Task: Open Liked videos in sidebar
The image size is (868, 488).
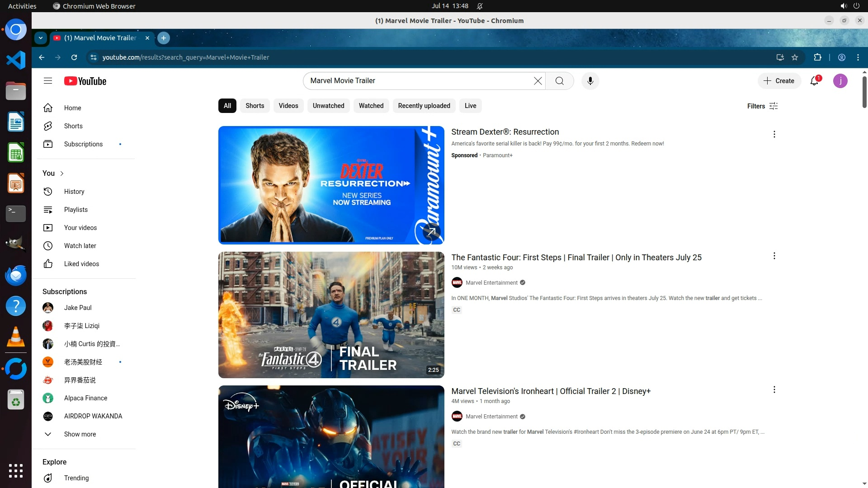Action: pos(81,264)
